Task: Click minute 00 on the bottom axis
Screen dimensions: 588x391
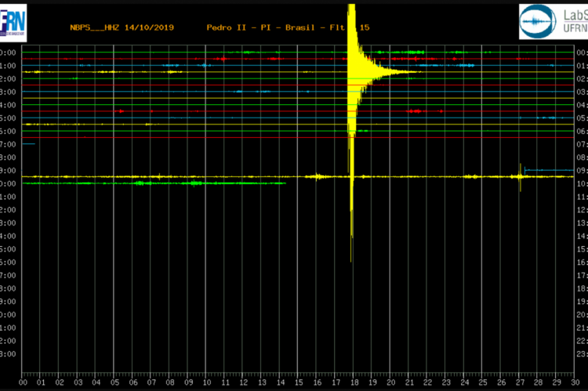Action: click(23, 382)
